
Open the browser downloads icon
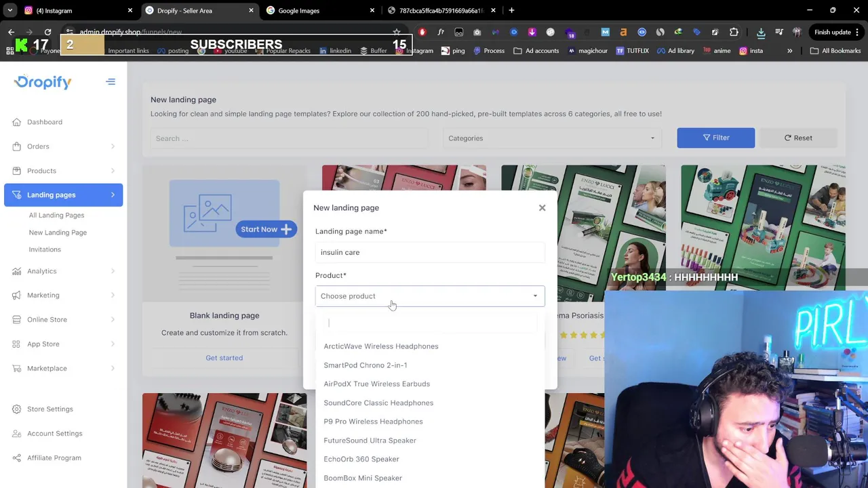pyautogui.click(x=761, y=32)
